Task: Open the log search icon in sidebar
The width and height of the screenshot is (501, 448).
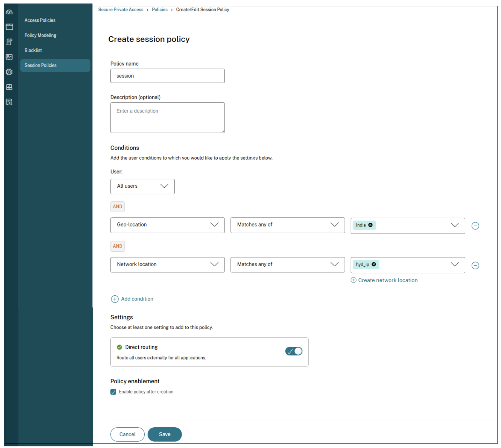Action: pyautogui.click(x=9, y=102)
